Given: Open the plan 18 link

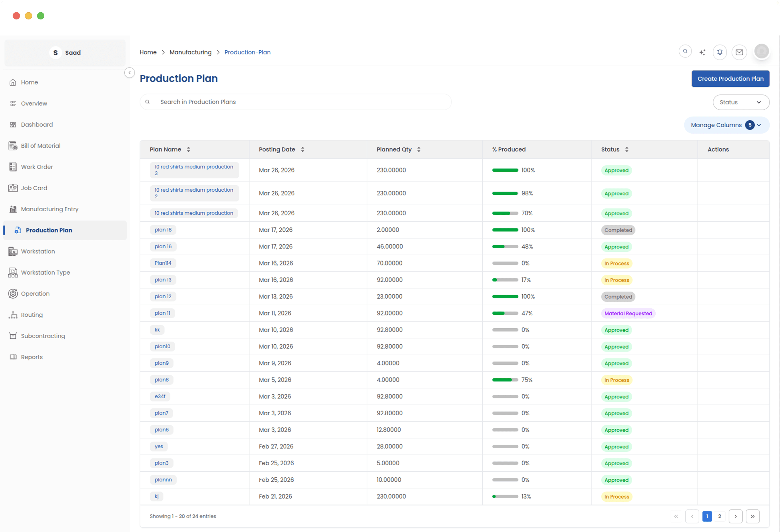Looking at the screenshot, I should click(x=163, y=230).
